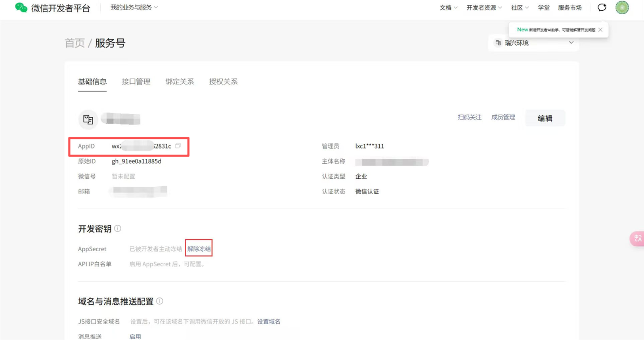Click the 设置域名 link
This screenshot has width=644, height=344.
point(269,321)
